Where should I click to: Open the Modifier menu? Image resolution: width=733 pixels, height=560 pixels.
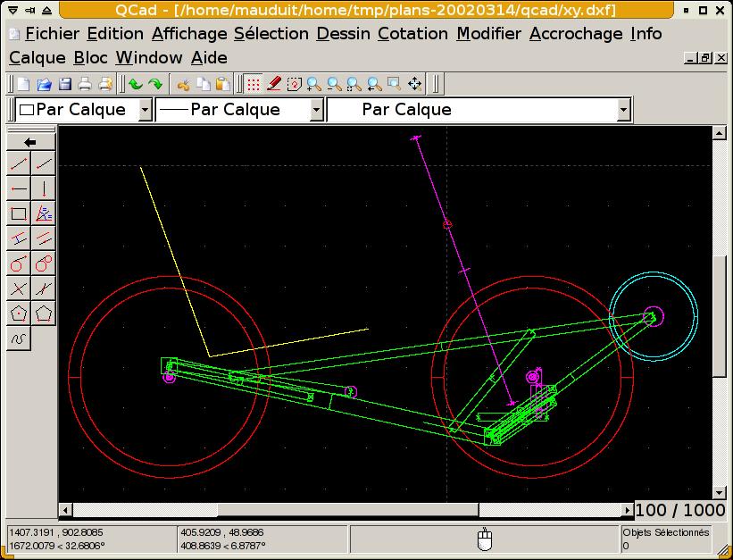tap(489, 34)
